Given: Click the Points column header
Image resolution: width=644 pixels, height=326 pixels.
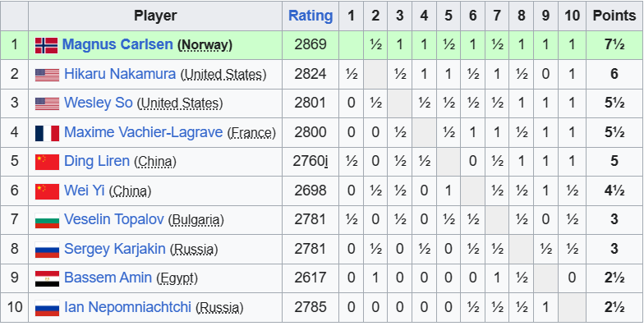Looking at the screenshot, I should [x=614, y=16].
